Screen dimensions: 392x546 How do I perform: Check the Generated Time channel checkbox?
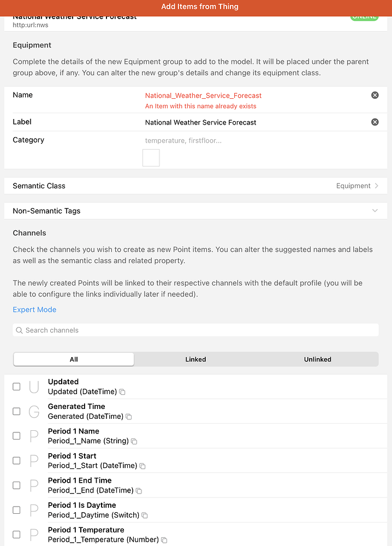click(x=16, y=411)
